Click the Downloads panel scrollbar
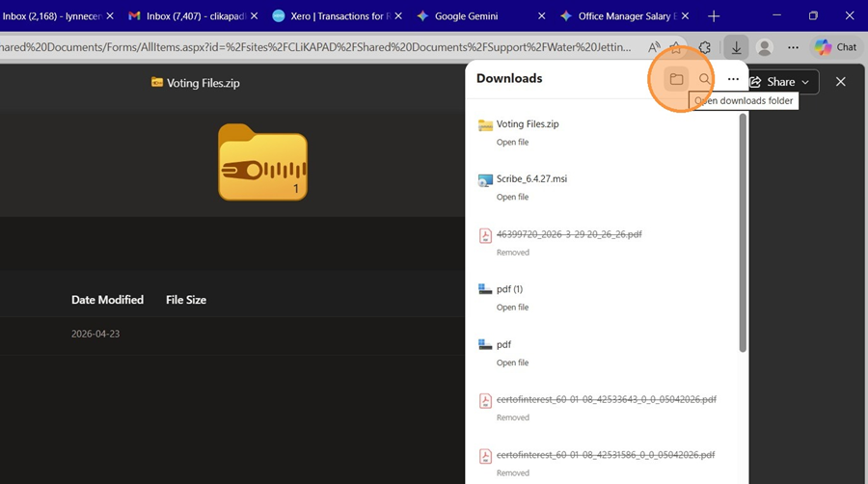The height and width of the screenshot is (484, 868). point(743,232)
